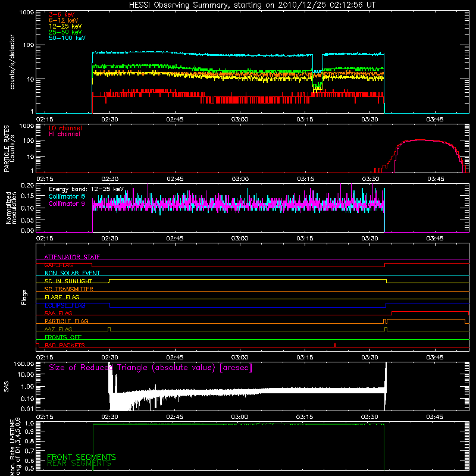This screenshot has height=476, width=476.
Task: Click the Size of Reduced Triangle caption
Action: pyautogui.click(x=151, y=368)
